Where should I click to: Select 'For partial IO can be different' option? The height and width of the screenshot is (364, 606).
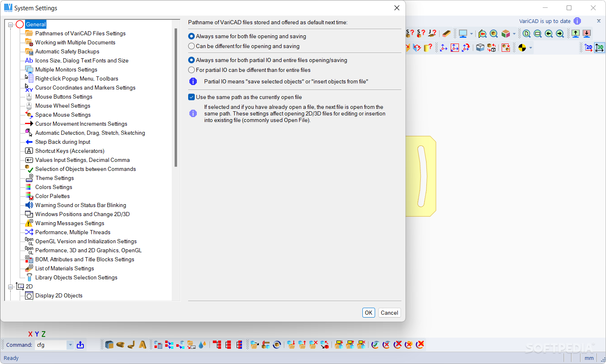(249, 70)
